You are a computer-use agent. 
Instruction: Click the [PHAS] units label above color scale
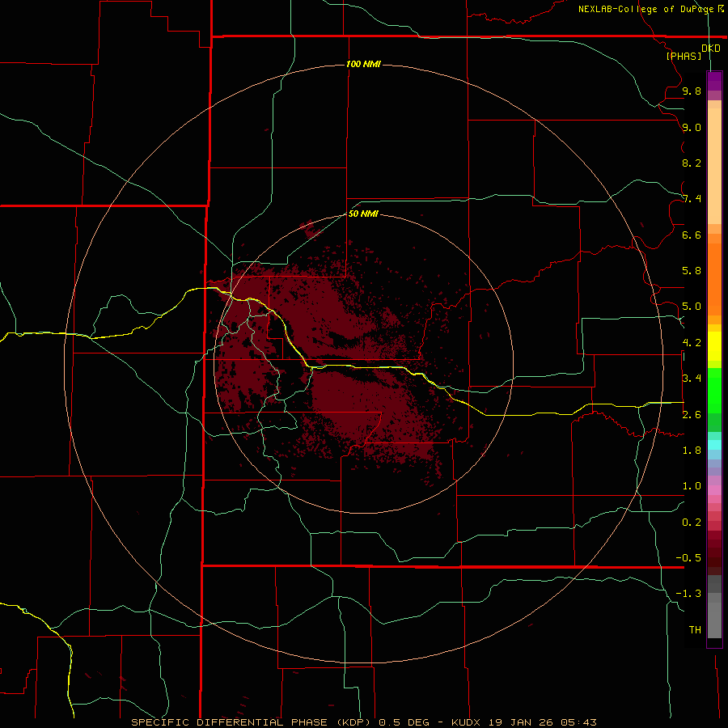click(684, 56)
